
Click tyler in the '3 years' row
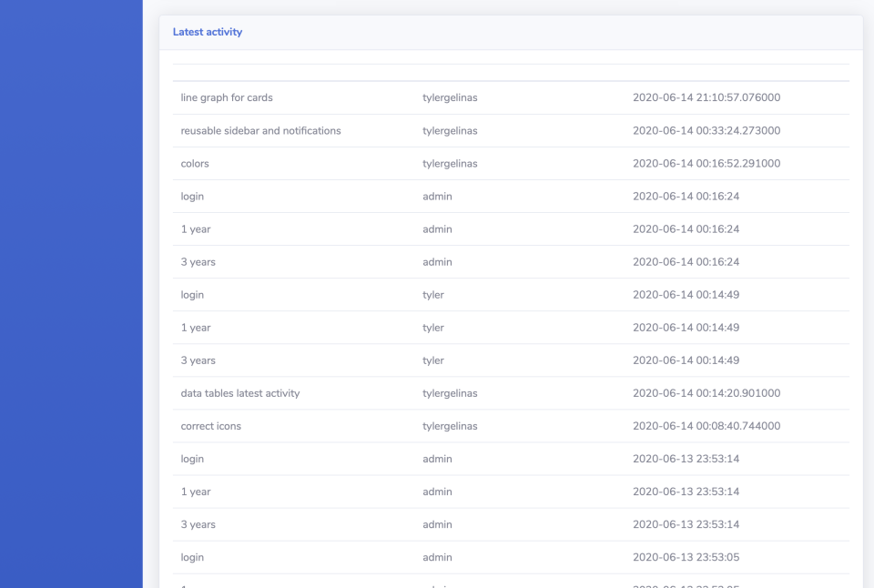pyautogui.click(x=433, y=360)
